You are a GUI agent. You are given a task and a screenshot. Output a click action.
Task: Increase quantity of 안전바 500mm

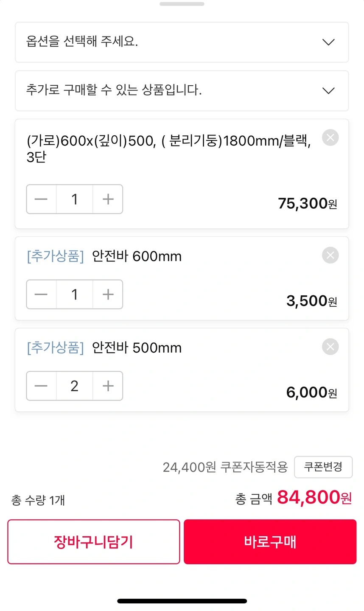click(x=108, y=386)
